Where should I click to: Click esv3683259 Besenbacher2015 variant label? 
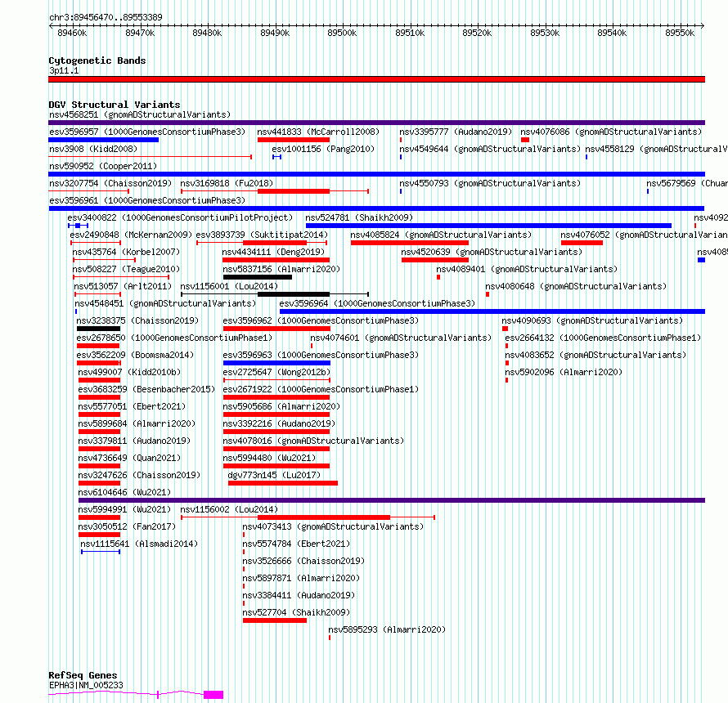146,389
